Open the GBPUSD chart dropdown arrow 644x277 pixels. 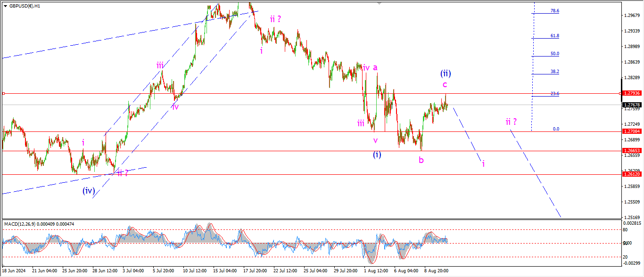[5, 6]
